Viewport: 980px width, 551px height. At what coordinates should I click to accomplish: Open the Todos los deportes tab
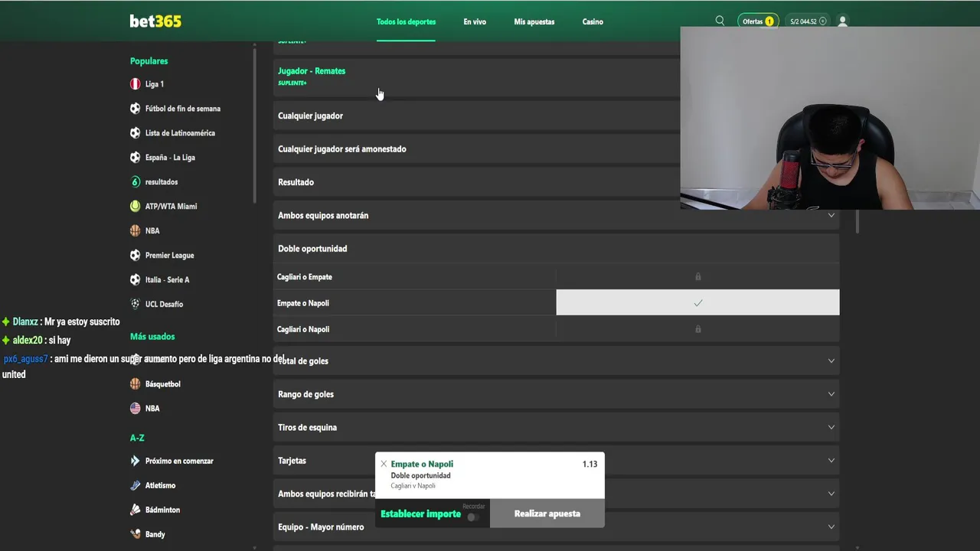(x=406, y=22)
